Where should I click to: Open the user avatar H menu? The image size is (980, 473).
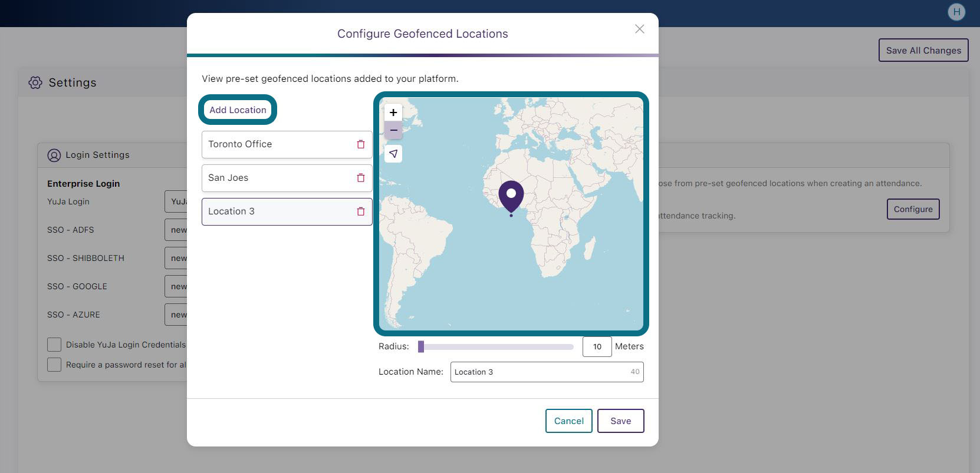tap(956, 12)
